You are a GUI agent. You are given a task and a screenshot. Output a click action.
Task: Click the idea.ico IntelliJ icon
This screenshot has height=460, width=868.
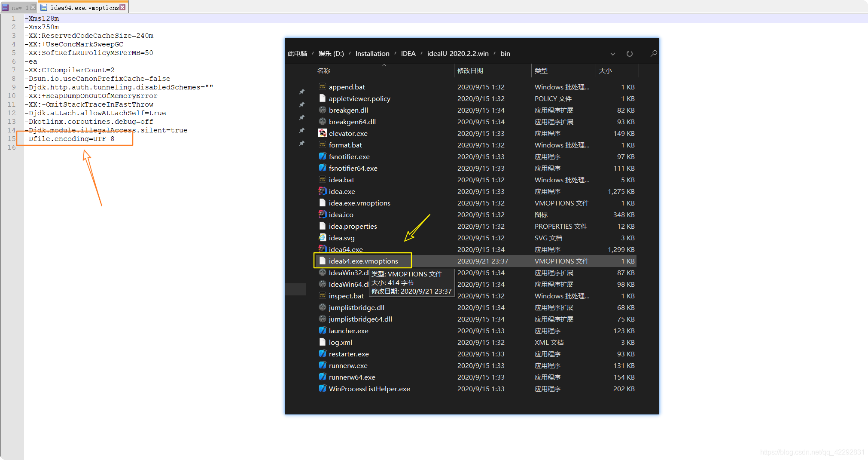click(322, 215)
